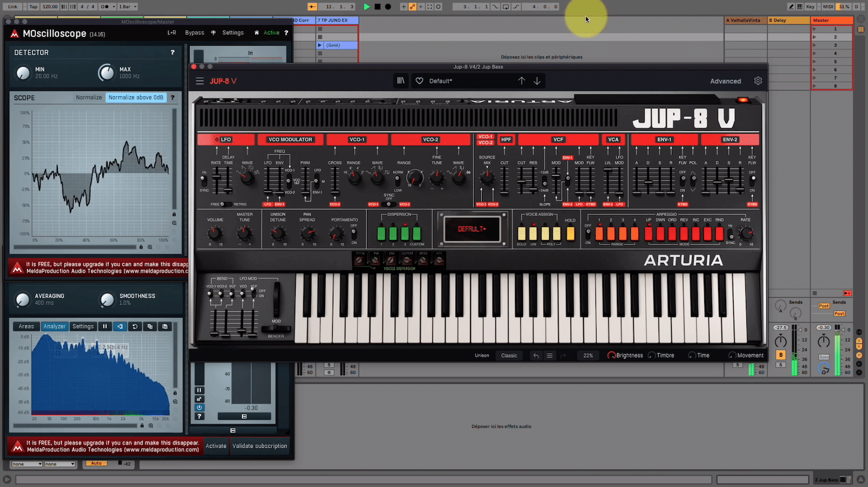Toggle Normalize above 0dB option

pyautogui.click(x=136, y=98)
